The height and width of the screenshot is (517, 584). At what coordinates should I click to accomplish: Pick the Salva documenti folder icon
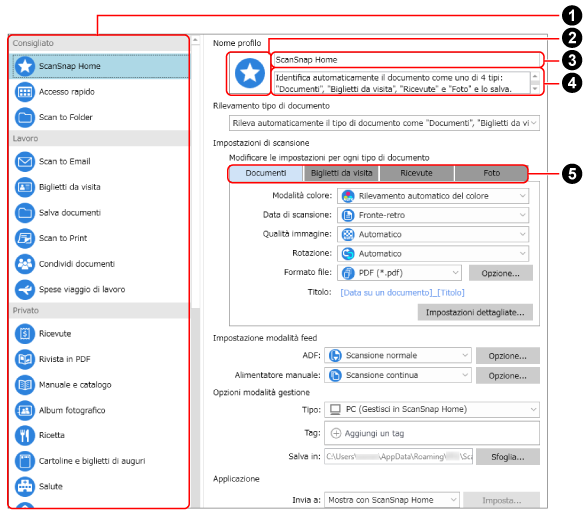tap(25, 213)
